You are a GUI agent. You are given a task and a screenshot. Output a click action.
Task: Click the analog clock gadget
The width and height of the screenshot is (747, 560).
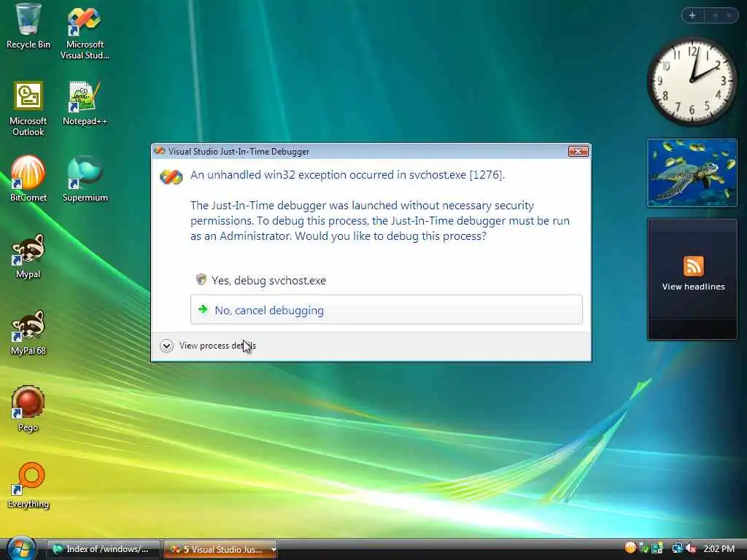(692, 81)
